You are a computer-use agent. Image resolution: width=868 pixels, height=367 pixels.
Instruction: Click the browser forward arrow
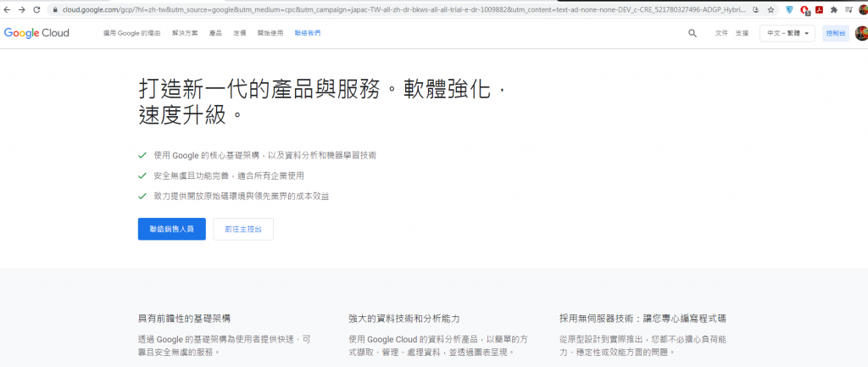[x=21, y=10]
